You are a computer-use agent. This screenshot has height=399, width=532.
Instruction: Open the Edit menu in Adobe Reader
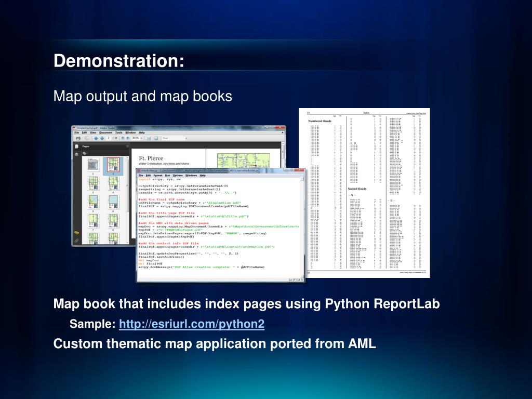[x=85, y=132]
